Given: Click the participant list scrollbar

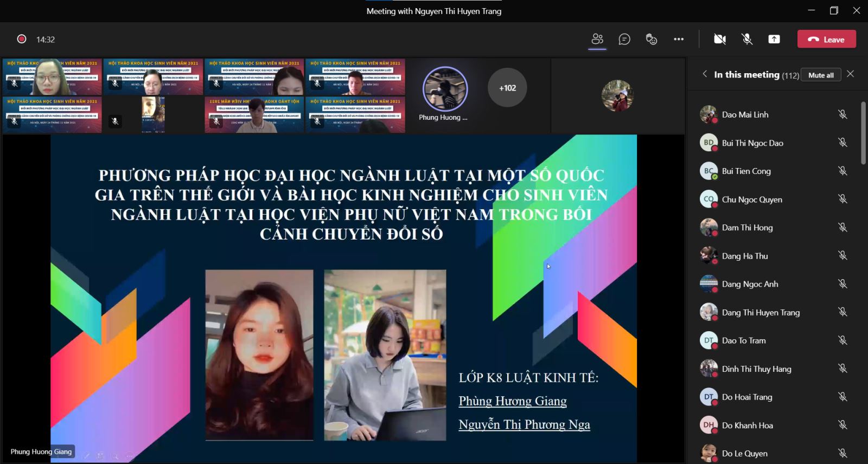Looking at the screenshot, I should click(x=863, y=133).
